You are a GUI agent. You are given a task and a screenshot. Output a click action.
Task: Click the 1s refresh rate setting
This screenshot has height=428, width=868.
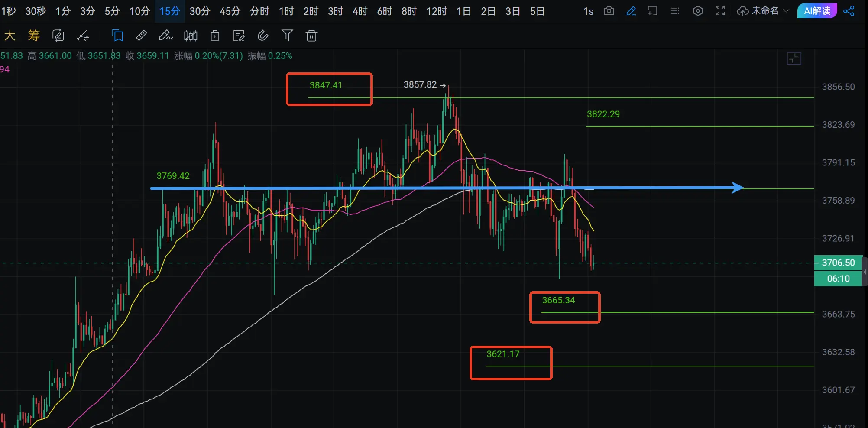tap(588, 11)
